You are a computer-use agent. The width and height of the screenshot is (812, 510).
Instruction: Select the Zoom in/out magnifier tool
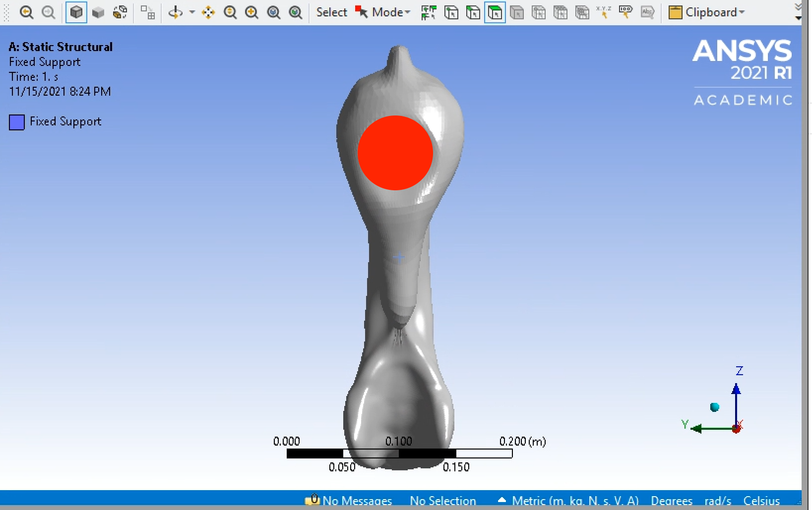(230, 12)
